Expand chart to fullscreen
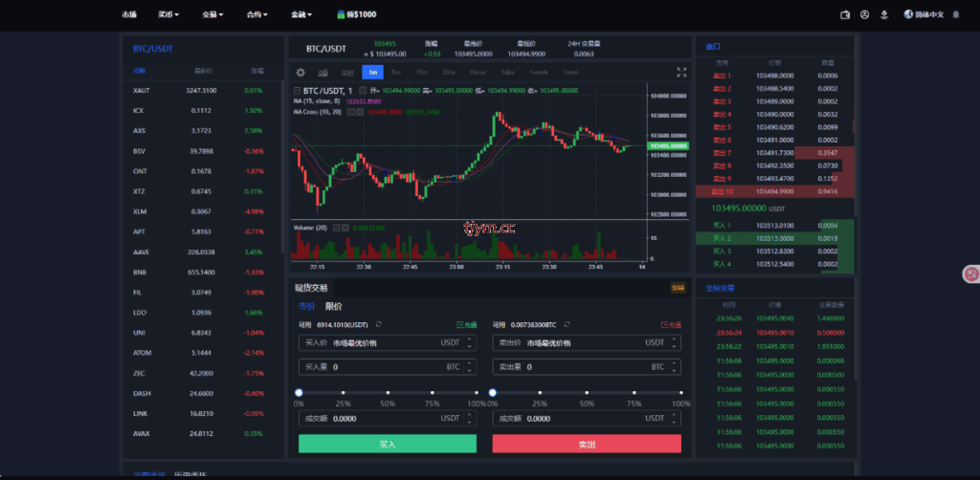980x480 pixels. 681,72
